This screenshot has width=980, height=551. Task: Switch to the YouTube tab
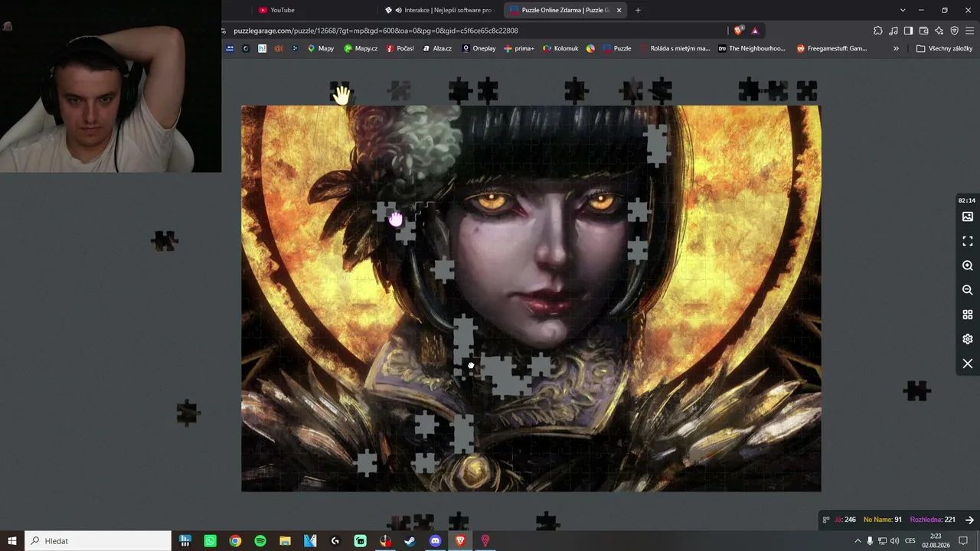(x=314, y=10)
